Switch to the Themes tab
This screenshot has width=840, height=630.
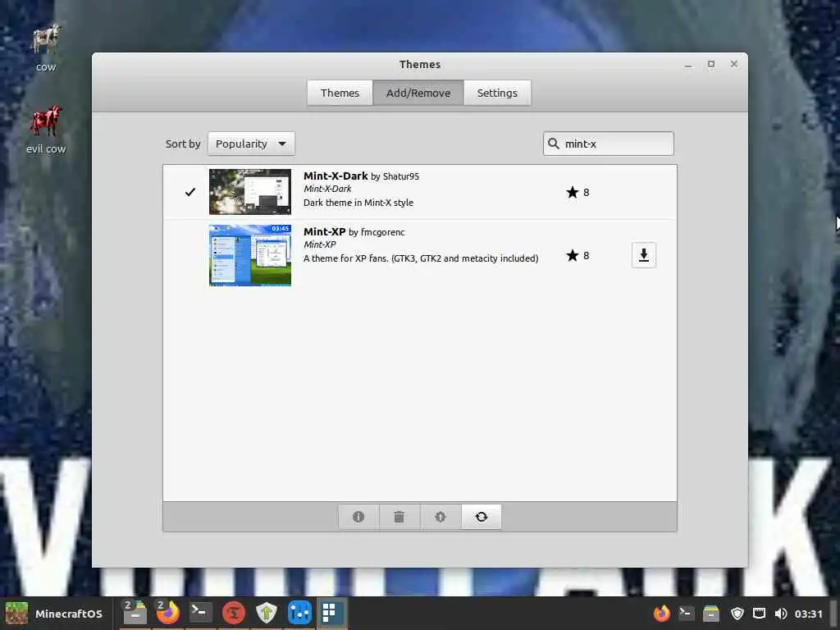point(340,94)
